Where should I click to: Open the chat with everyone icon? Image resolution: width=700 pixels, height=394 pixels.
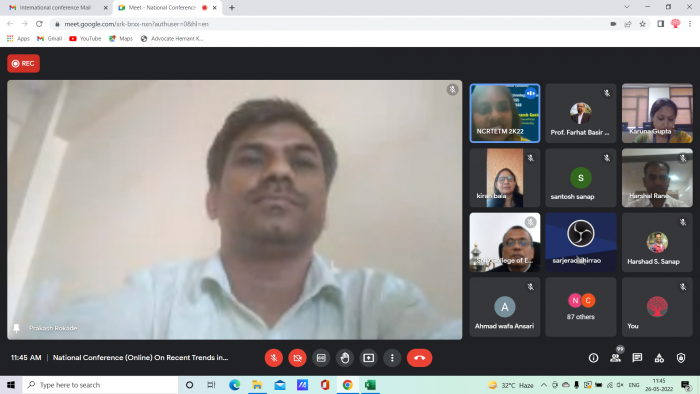(x=637, y=358)
